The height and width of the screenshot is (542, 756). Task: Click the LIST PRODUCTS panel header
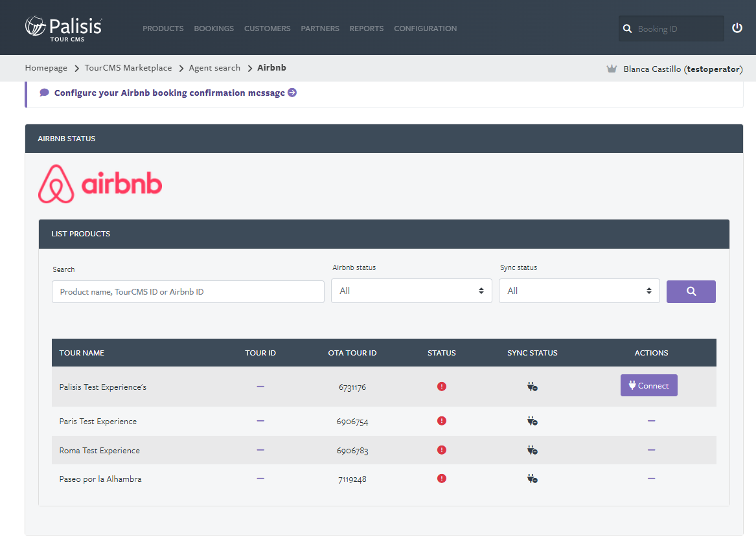[384, 234]
